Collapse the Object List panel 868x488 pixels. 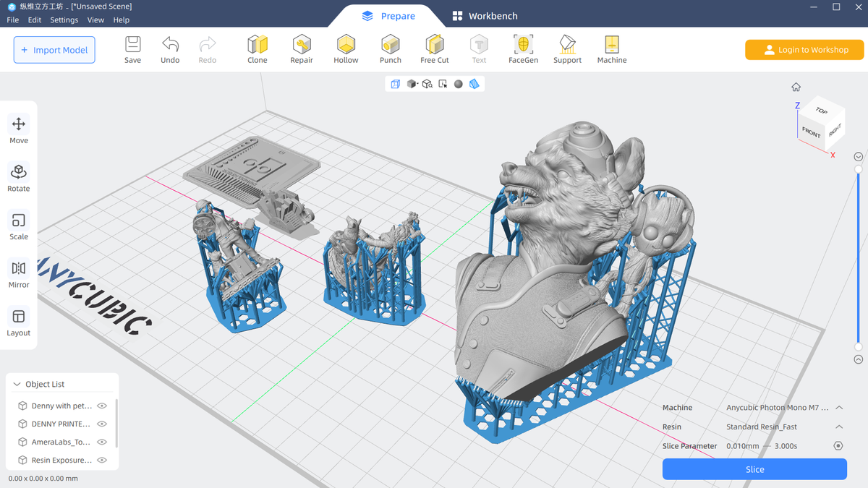[17, 385]
